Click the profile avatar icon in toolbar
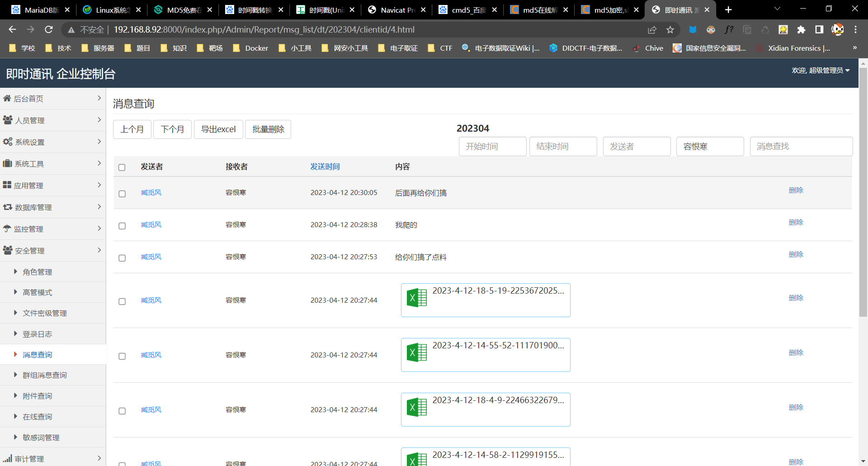Viewport: 868px width, 466px height. (x=837, y=29)
